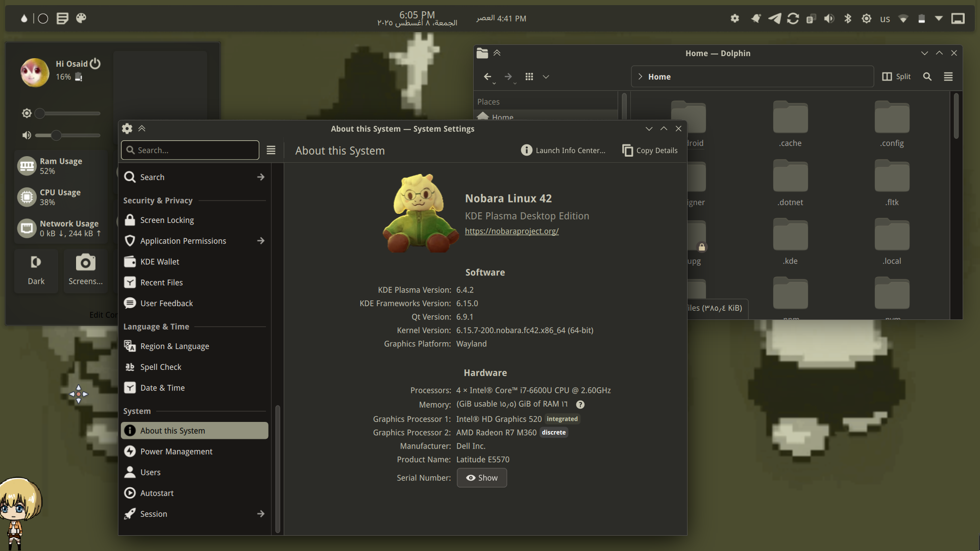The height and width of the screenshot is (551, 980).
Task: Toggle Split view in Dolphin
Action: [896, 77]
